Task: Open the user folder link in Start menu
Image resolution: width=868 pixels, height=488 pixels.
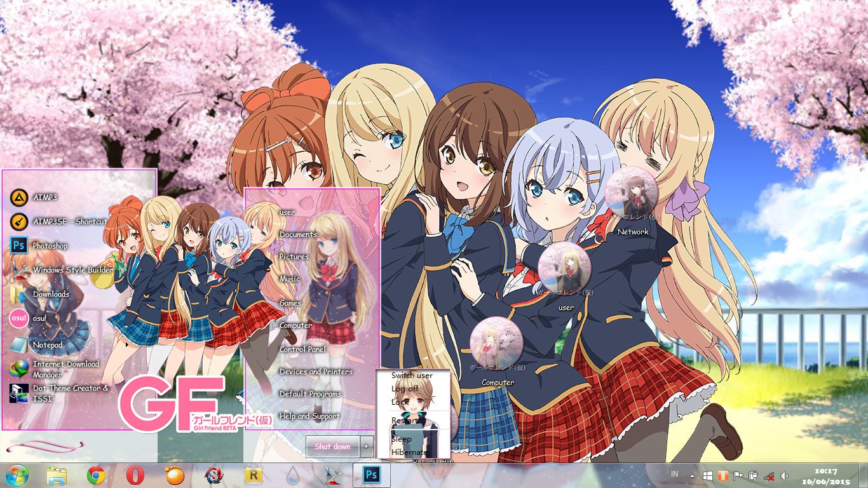Action: tap(287, 212)
